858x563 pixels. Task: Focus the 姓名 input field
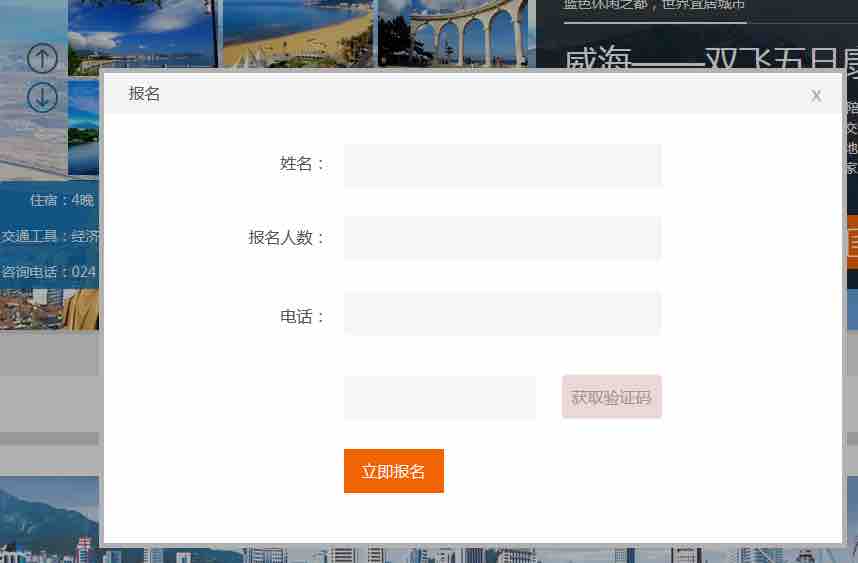(x=502, y=165)
